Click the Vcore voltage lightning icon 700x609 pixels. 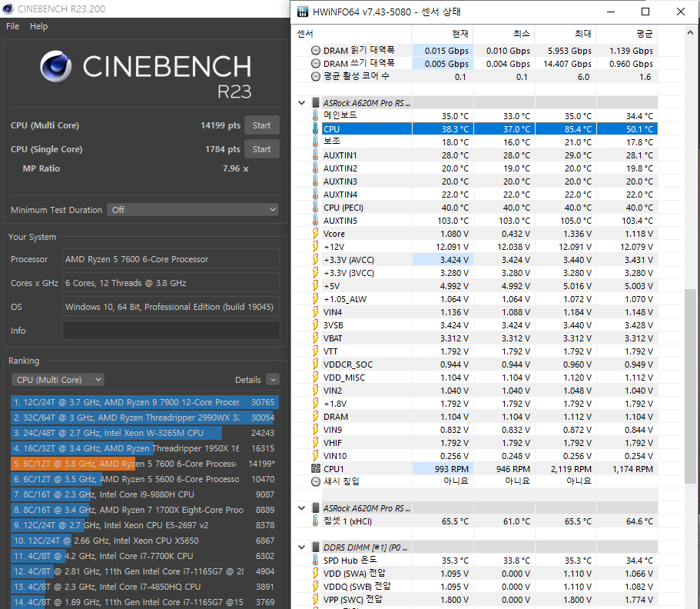pyautogui.click(x=316, y=233)
